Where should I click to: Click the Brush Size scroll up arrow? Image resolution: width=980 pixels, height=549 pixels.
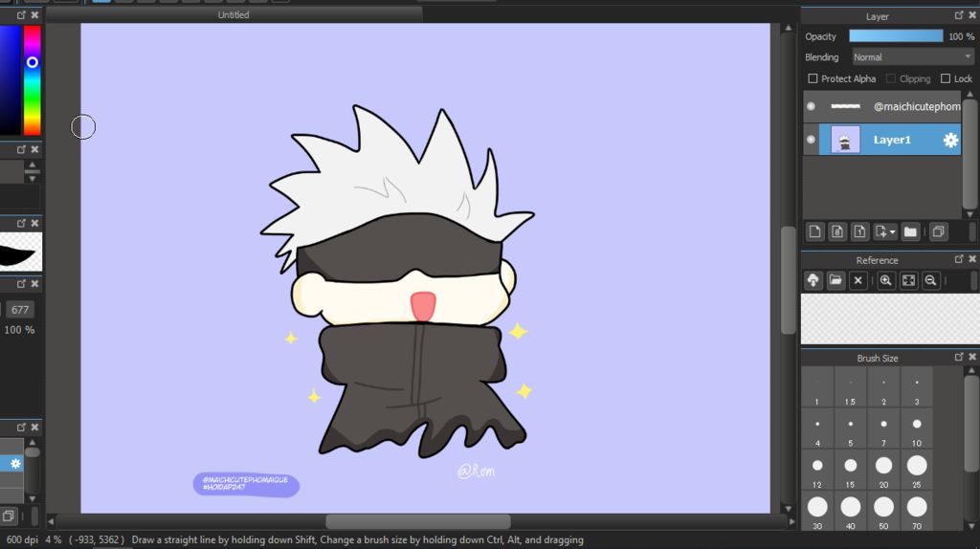click(x=970, y=371)
